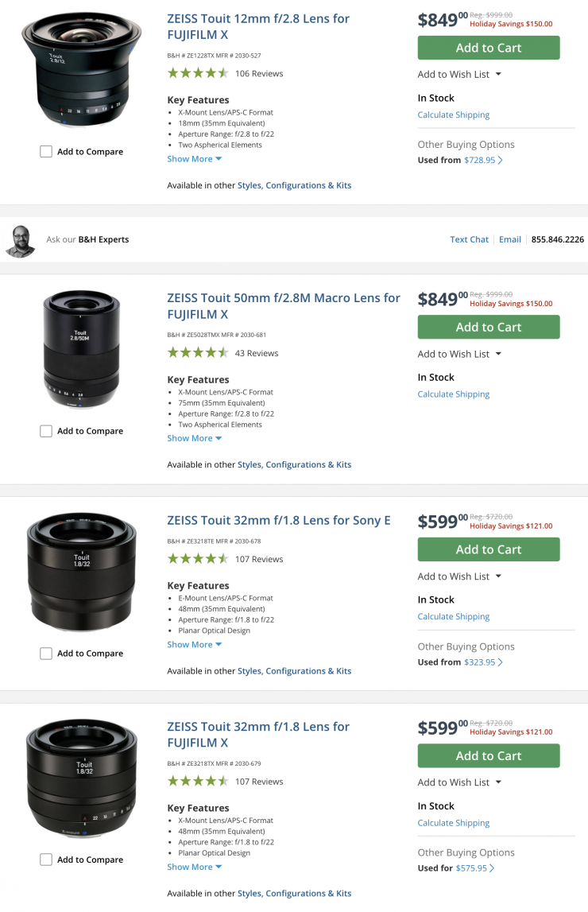The height and width of the screenshot is (912, 588).
Task: Add Touit 12mm f/2.8 lens to cart
Action: (489, 48)
